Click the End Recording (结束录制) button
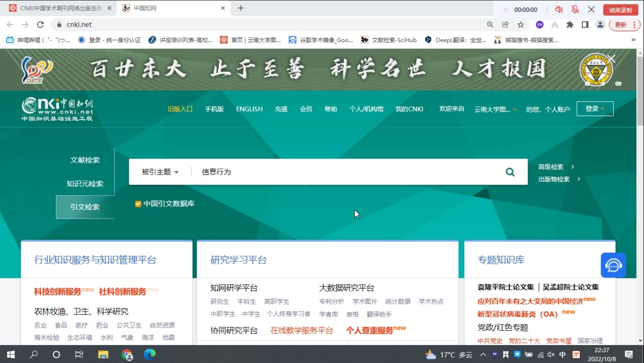Viewport: 644px width, 363px height. pos(620,10)
